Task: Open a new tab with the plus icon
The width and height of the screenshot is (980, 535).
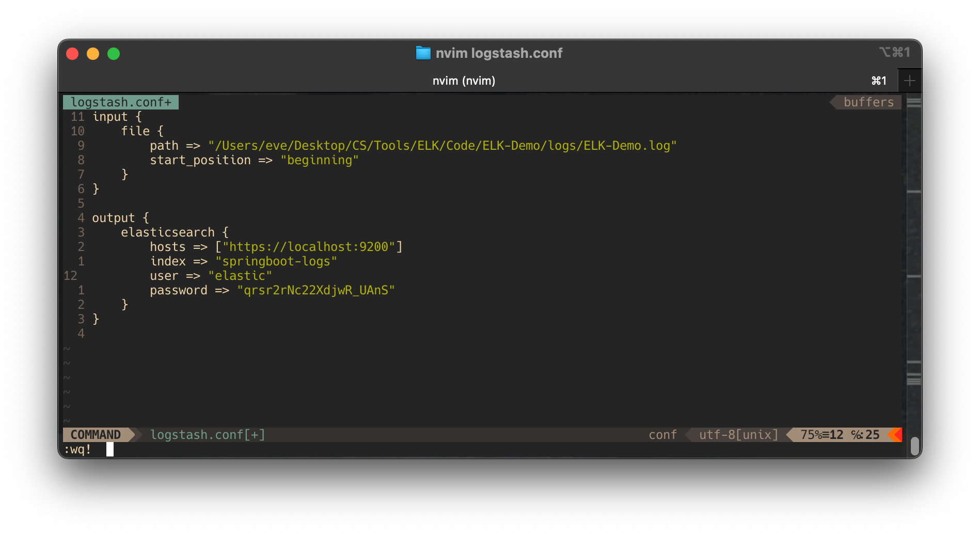Action: [x=910, y=80]
